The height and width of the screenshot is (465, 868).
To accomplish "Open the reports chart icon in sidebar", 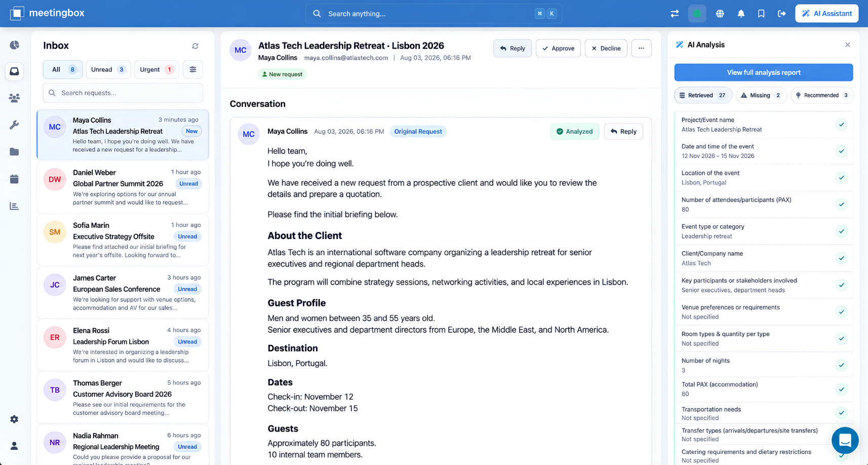I will (x=14, y=206).
